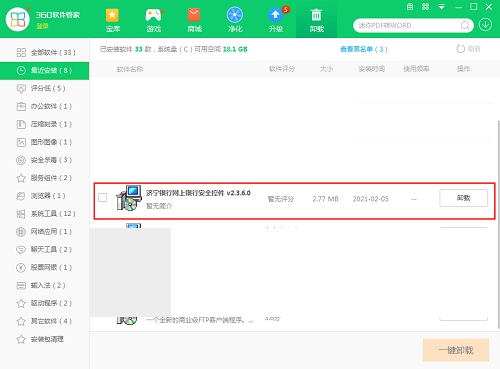Click the 驱动程序 star icon

21,303
